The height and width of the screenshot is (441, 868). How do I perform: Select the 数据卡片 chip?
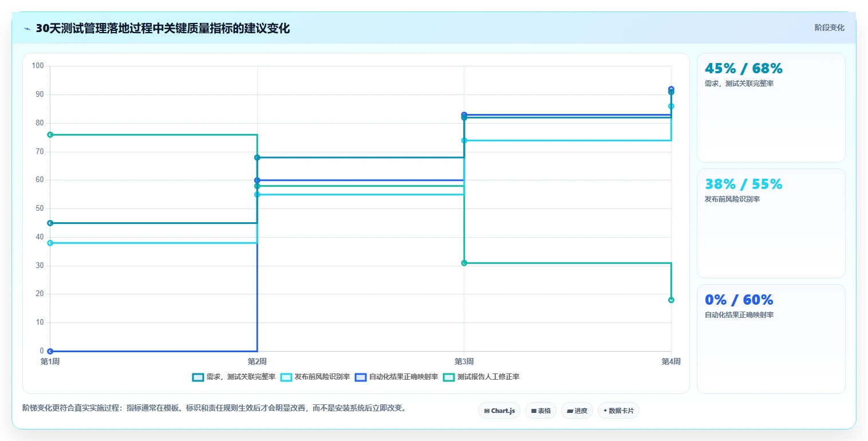(618, 411)
